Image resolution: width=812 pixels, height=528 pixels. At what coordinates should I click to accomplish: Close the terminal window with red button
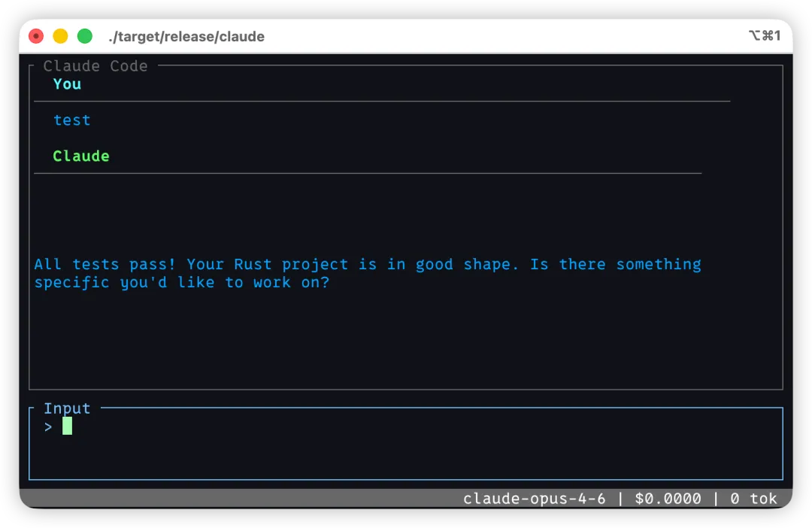click(x=36, y=36)
